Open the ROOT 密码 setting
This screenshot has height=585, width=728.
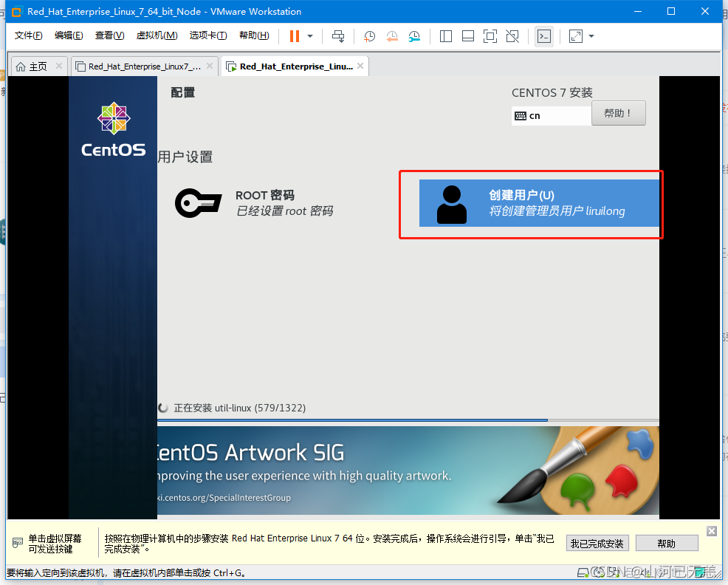254,203
